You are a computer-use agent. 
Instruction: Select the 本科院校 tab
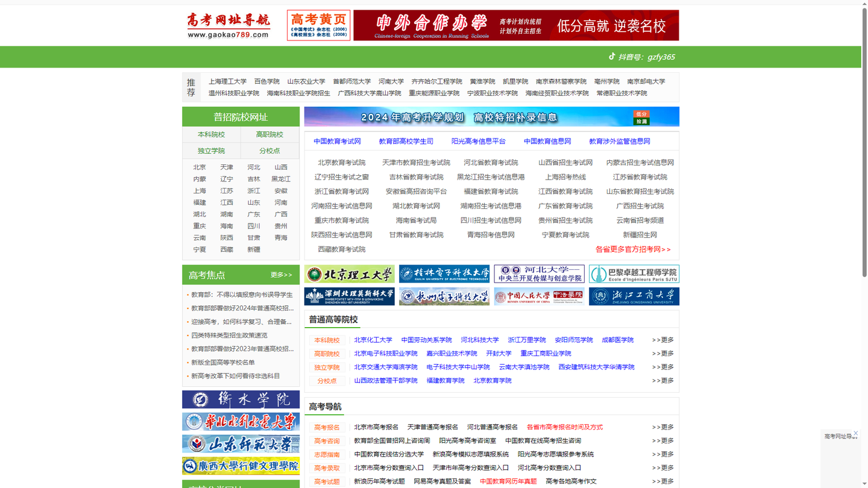point(211,134)
